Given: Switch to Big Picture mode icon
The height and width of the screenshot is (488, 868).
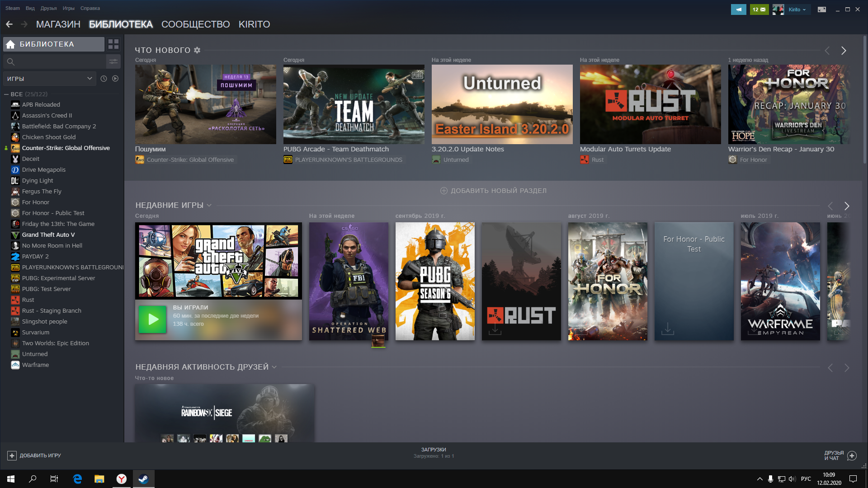Looking at the screenshot, I should click(x=822, y=9).
